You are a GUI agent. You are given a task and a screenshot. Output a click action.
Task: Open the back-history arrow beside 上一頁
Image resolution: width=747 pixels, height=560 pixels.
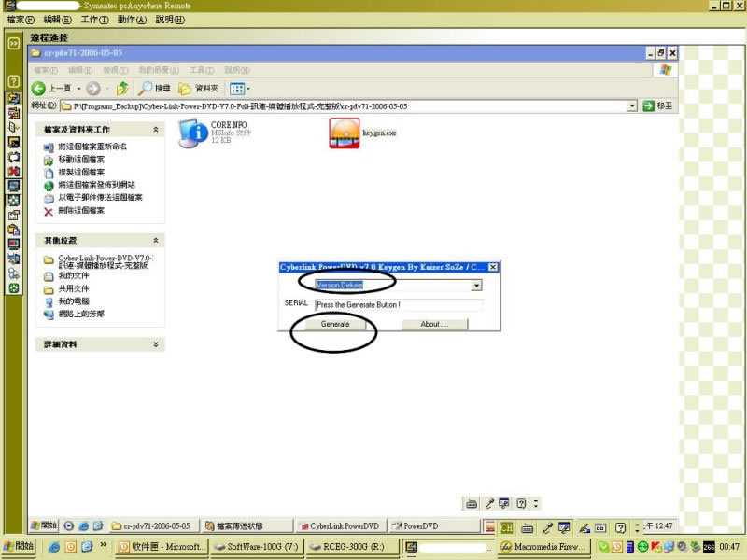(78, 89)
